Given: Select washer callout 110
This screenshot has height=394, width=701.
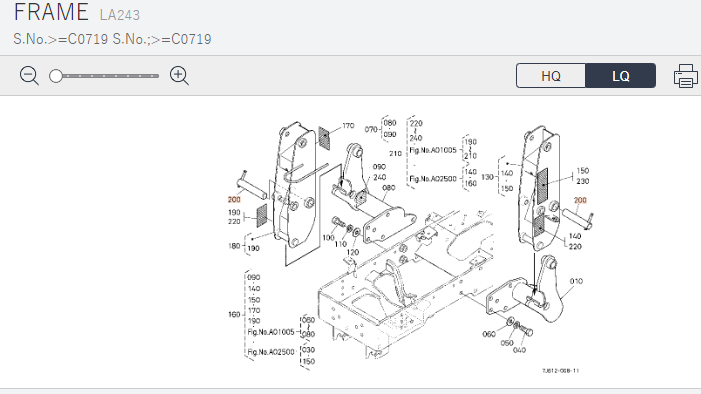Looking at the screenshot, I should (341, 244).
